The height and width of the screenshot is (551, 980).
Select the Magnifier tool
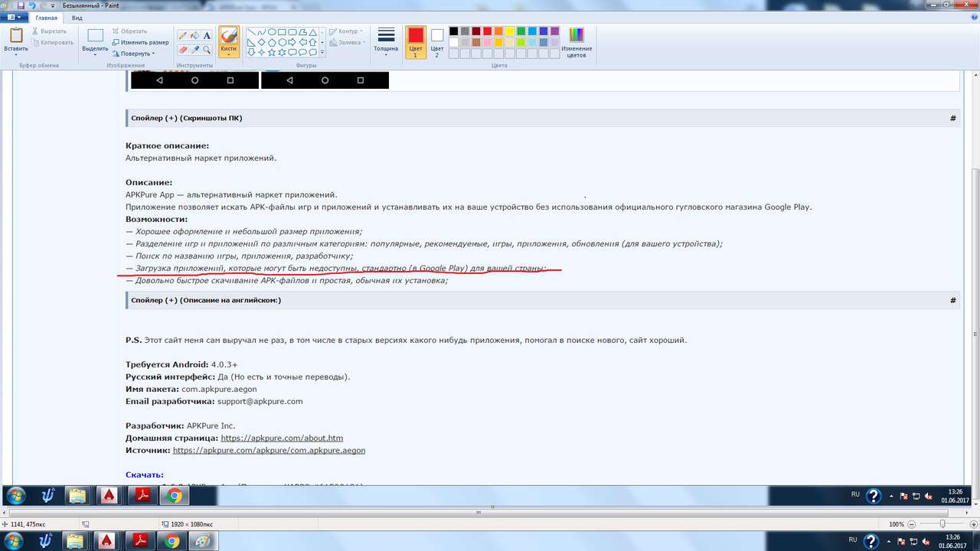pos(207,50)
